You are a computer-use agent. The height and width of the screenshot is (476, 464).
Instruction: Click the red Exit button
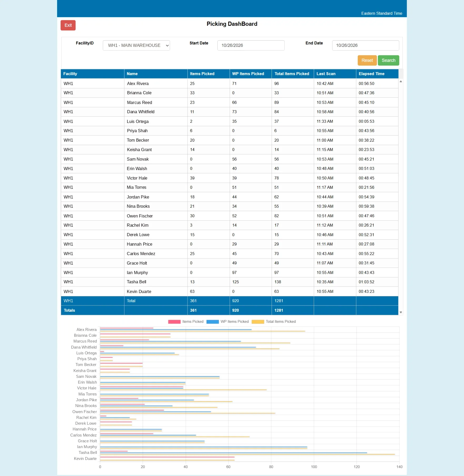[68, 25]
